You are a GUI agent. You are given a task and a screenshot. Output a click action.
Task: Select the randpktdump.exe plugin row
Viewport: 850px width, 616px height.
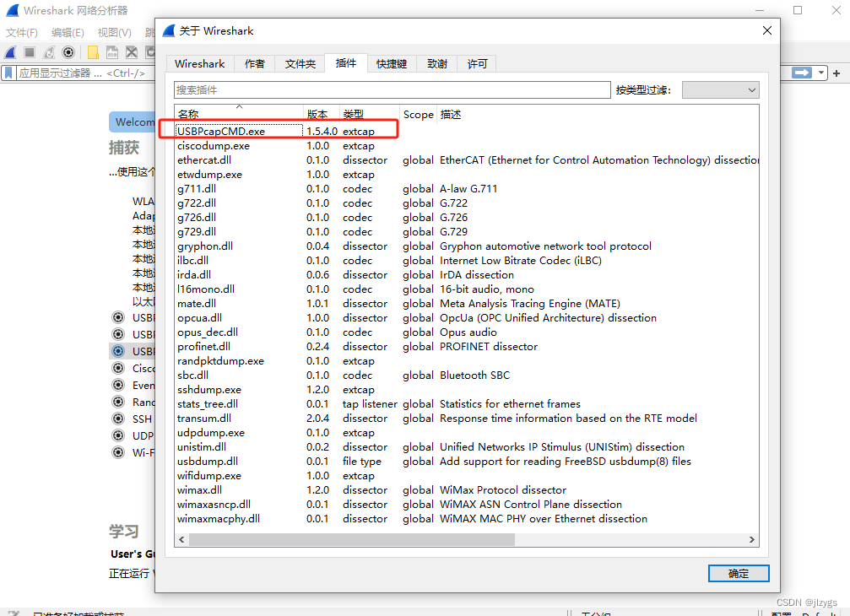(x=467, y=361)
